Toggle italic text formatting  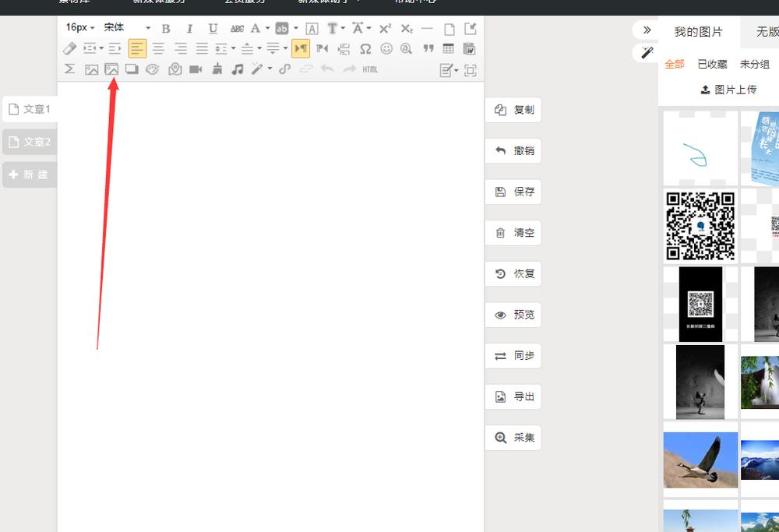tap(189, 29)
